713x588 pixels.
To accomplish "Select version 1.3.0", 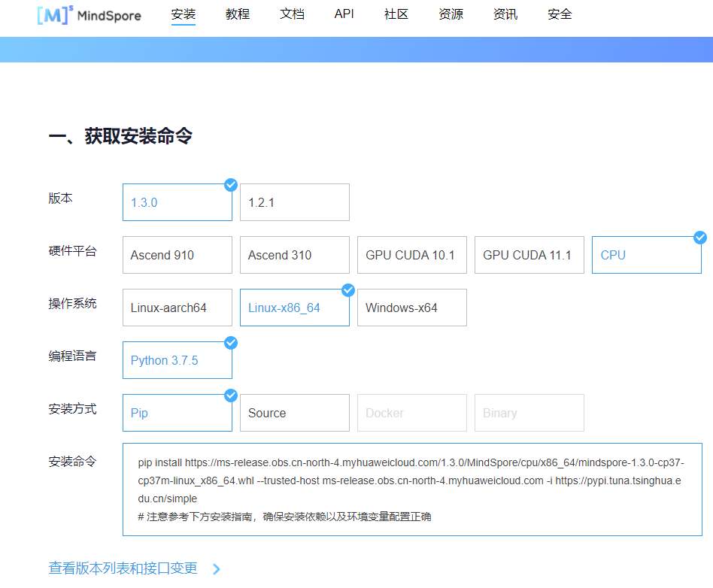I will 177,202.
